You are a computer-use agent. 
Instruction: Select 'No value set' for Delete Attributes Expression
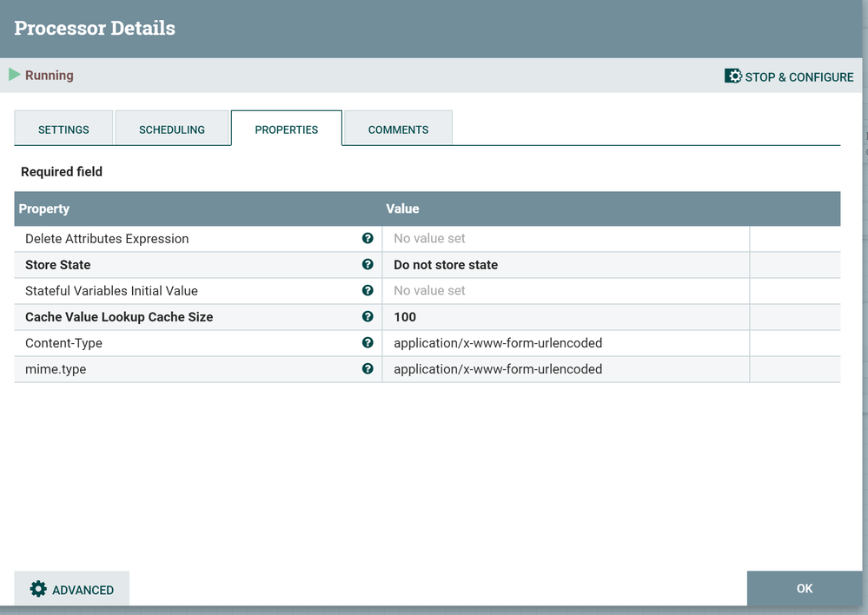point(429,238)
